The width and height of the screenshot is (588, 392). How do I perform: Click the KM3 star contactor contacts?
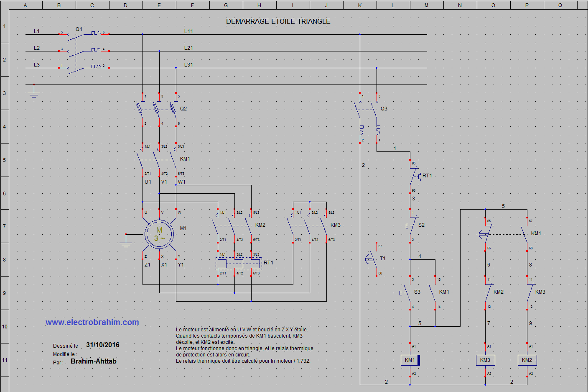coord(310,226)
